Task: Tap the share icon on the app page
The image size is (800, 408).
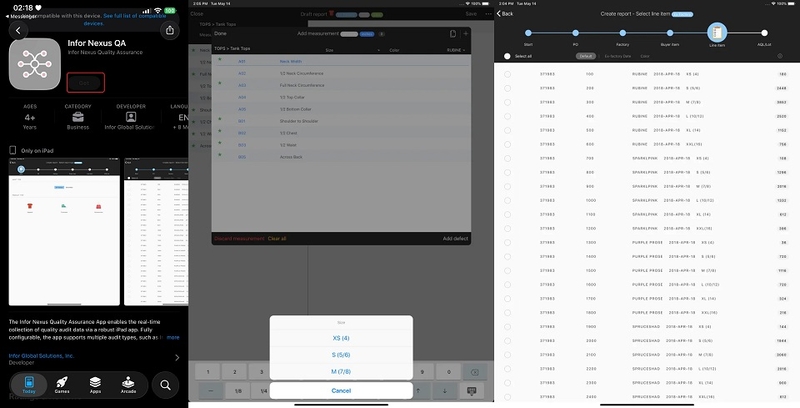Action: [x=170, y=31]
